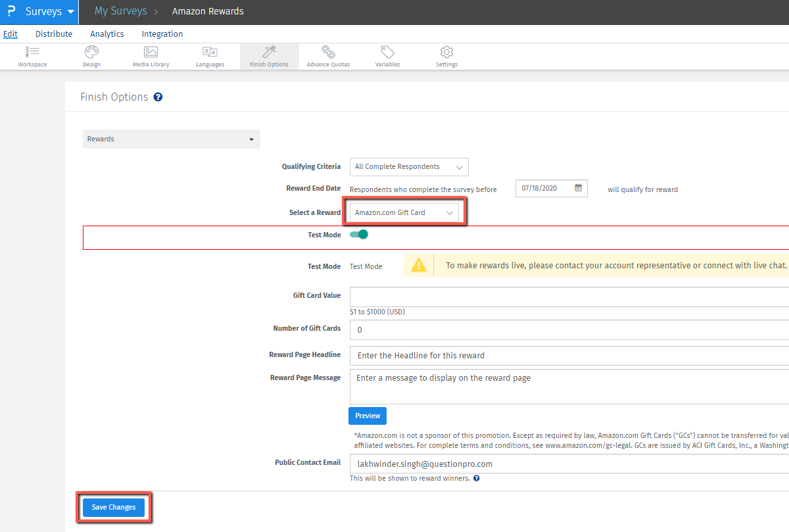Open the Qualifying Criteria dropdown
This screenshot has width=789, height=532.
coord(408,167)
